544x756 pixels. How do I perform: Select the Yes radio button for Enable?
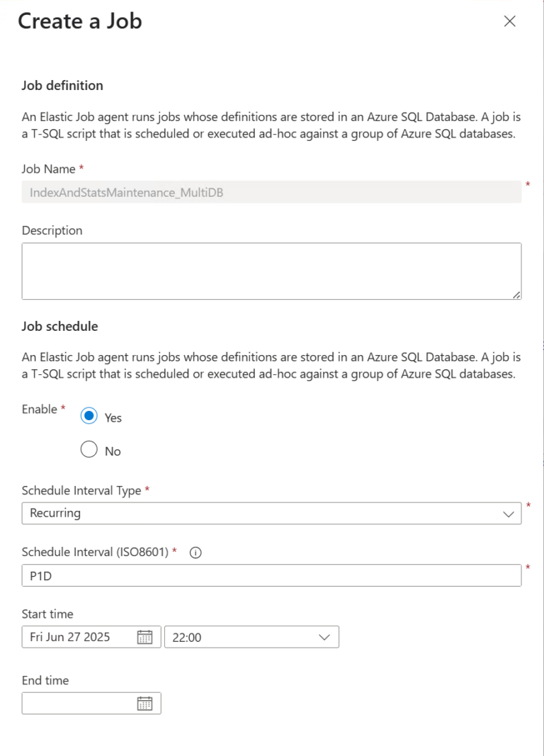[x=89, y=417]
